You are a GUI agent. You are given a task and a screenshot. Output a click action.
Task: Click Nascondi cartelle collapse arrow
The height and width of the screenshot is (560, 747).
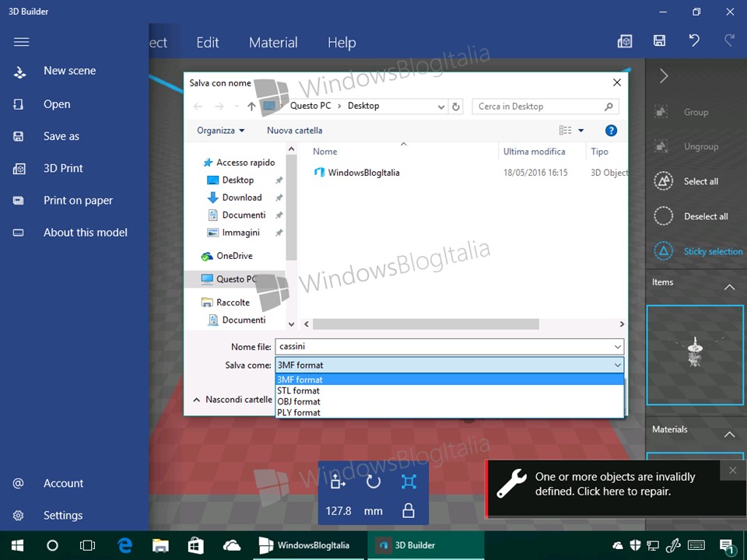click(196, 400)
